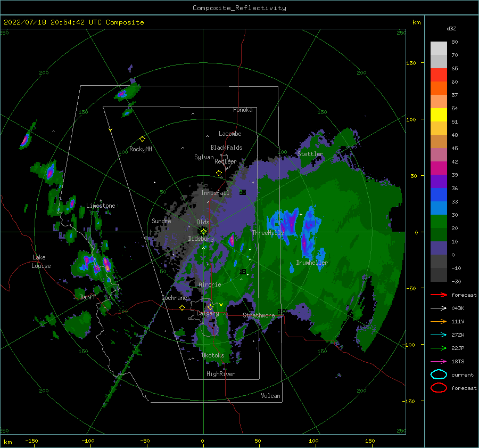
Task: Click the yellow diamond marker near Cochrane
Action: click(182, 308)
